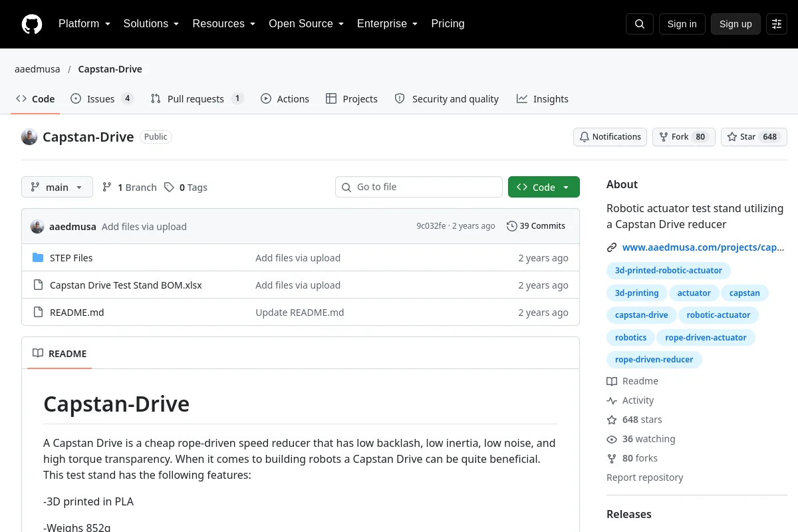The width and height of the screenshot is (798, 532).
Task: Open the main branch selector
Action: point(57,188)
